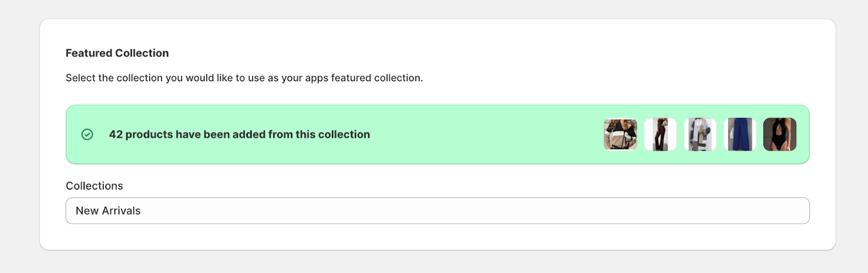Screen dimensions: 868x273
Task: View the patchwork cardigan product thumbnail
Action: pos(700,134)
